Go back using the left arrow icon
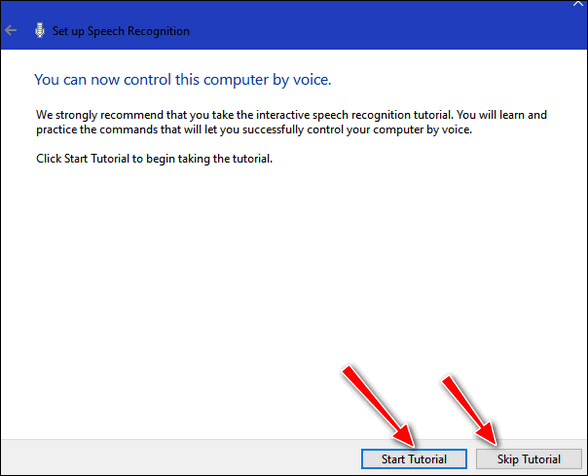 [x=11, y=30]
